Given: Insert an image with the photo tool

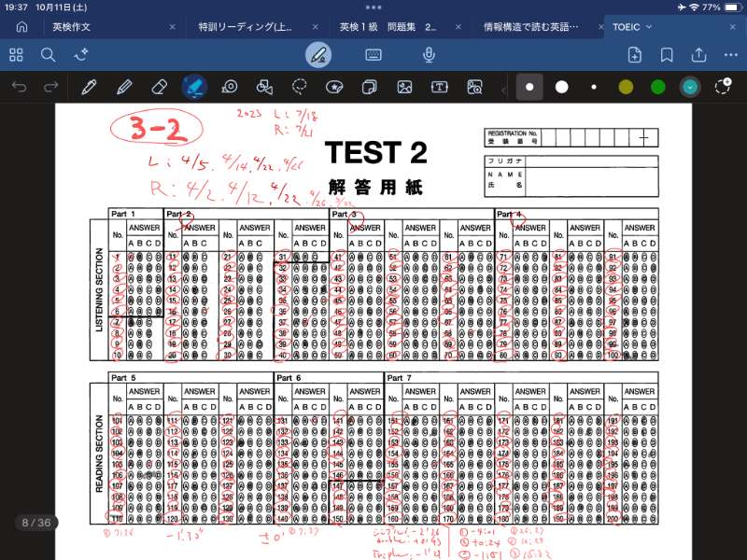Looking at the screenshot, I should (x=404, y=87).
